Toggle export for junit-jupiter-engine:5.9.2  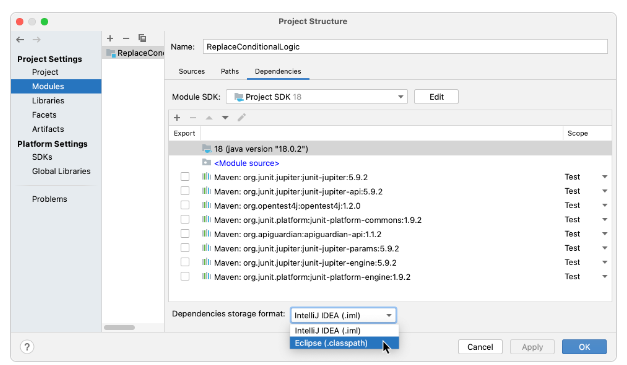pos(185,262)
